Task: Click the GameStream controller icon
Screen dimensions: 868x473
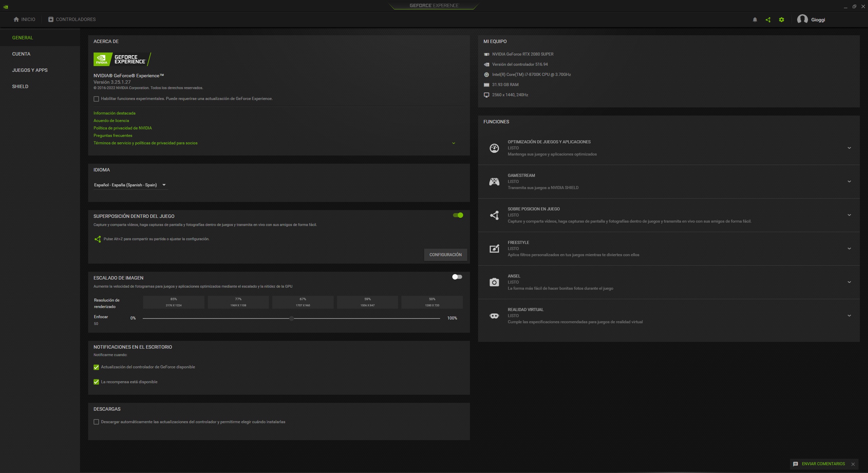Action: (x=494, y=182)
